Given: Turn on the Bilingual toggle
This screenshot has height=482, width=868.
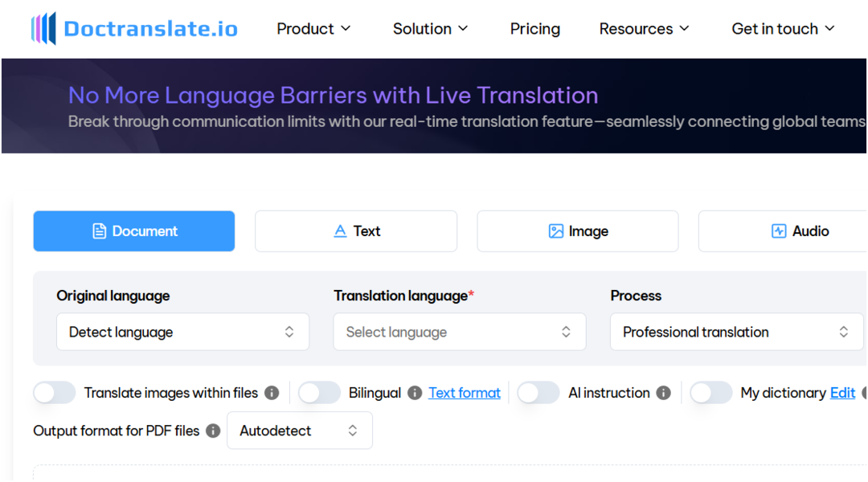Looking at the screenshot, I should 320,393.
